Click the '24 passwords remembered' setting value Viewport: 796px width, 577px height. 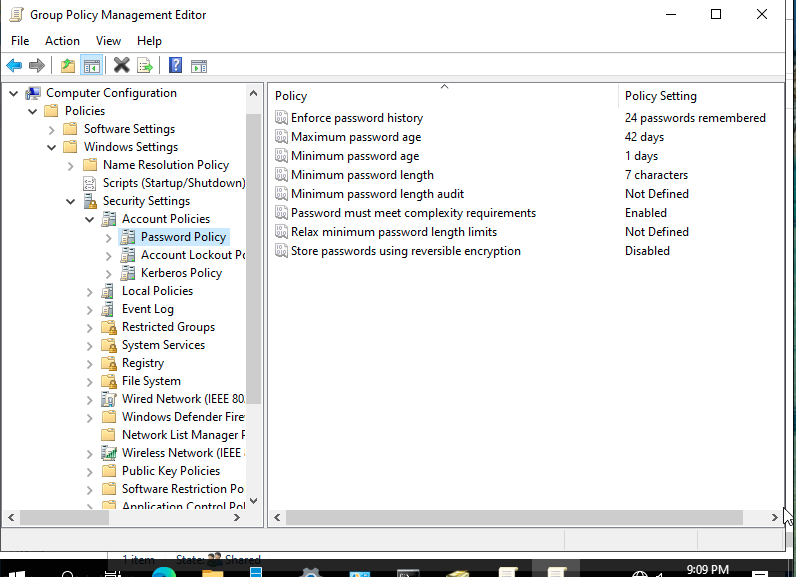coord(695,118)
